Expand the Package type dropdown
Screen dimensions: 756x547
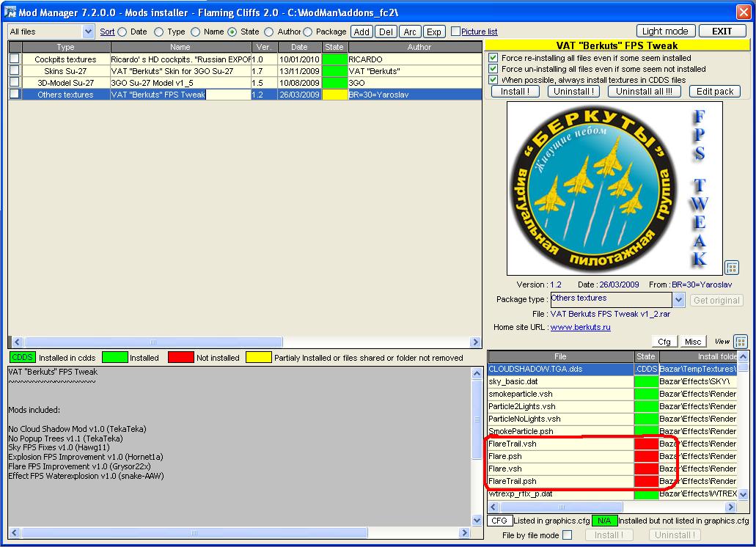pyautogui.click(x=678, y=300)
